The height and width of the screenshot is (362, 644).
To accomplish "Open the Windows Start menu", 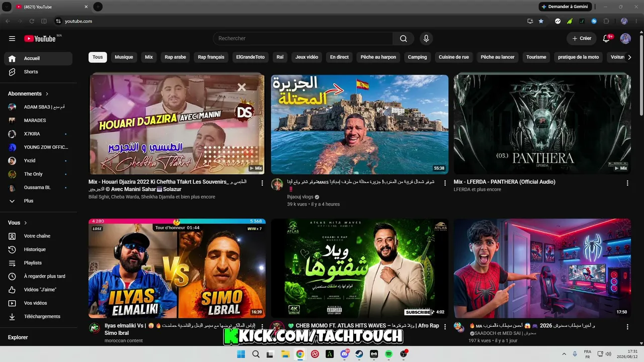I will point(241,354).
